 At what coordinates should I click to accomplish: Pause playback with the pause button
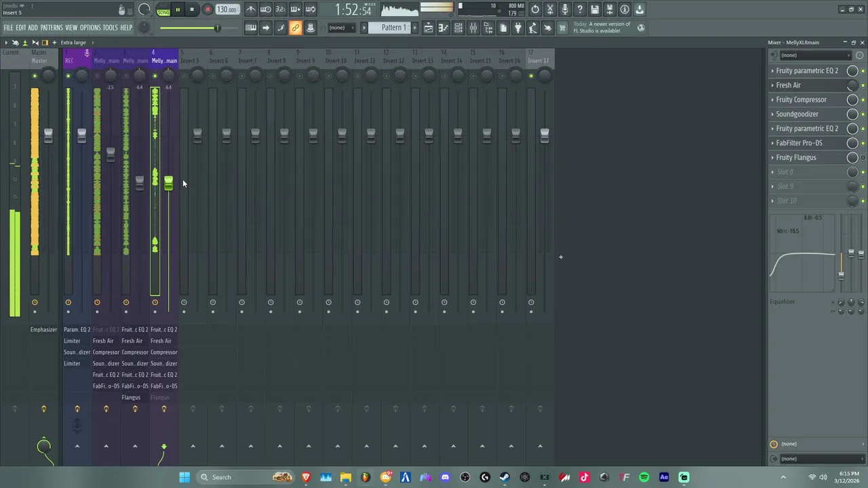click(178, 9)
